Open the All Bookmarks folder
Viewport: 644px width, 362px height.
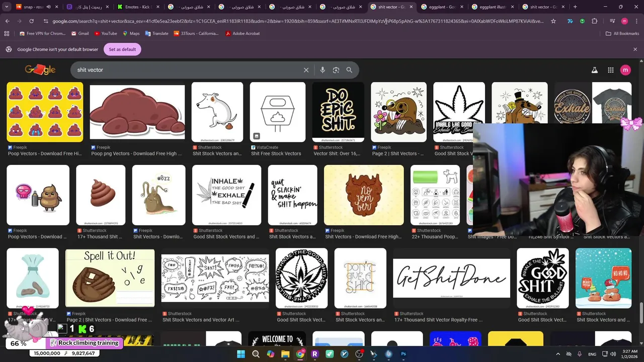[622, 33]
